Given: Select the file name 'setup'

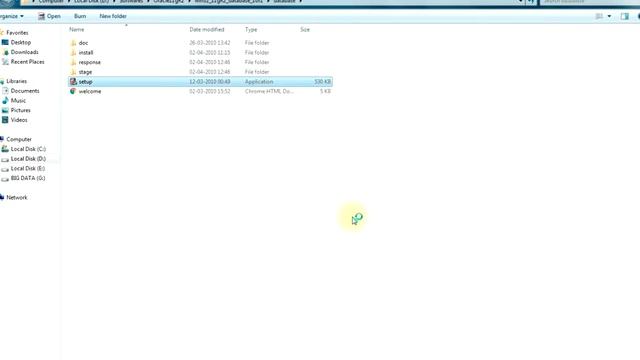Looking at the screenshot, I should [x=85, y=82].
